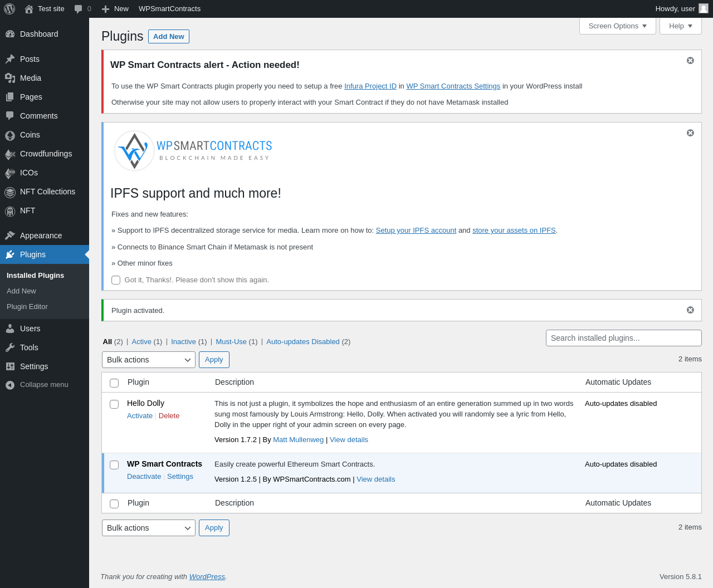Open the bottom Bulk actions dropdown
The width and height of the screenshot is (713, 588).
tap(149, 528)
